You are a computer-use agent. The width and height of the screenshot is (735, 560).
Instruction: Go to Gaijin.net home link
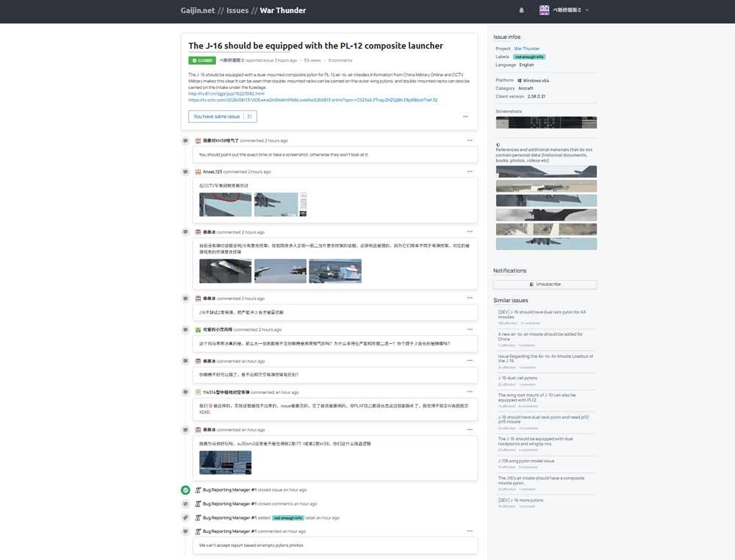pyautogui.click(x=198, y=10)
